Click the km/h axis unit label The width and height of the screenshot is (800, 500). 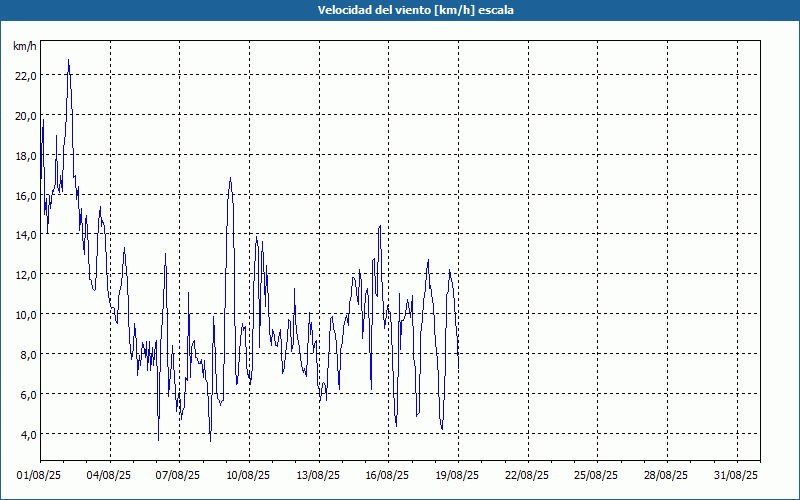(x=25, y=46)
